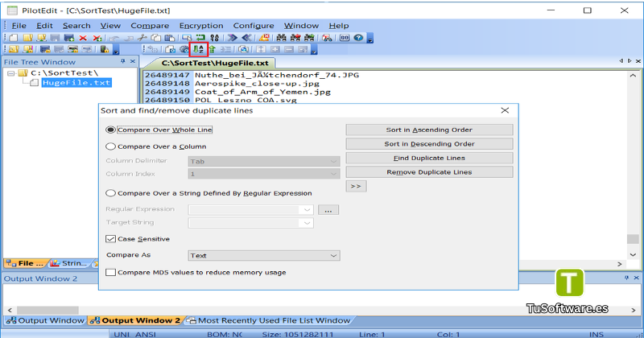Viewport: 644px width, 338px height.
Task: Click binoculars Find Previous red arrow icon
Action: 295,38
